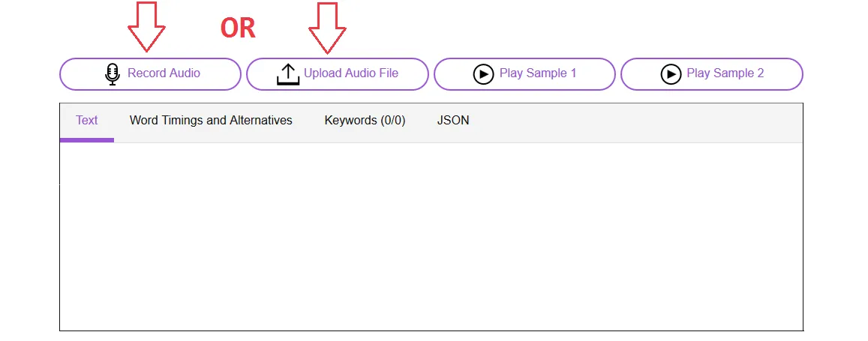Viewport: 868px width, 341px height.
Task: Show the Keywords (0/0) tab
Action: [x=365, y=121]
